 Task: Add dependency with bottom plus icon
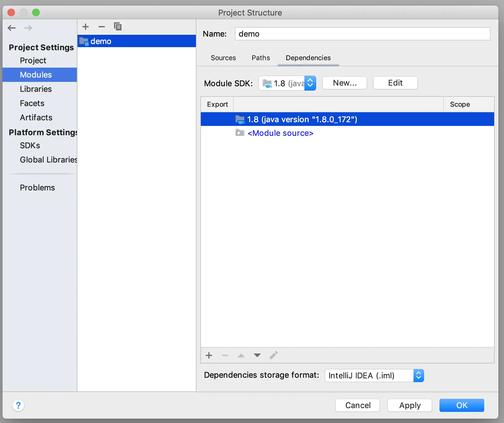[x=209, y=355]
